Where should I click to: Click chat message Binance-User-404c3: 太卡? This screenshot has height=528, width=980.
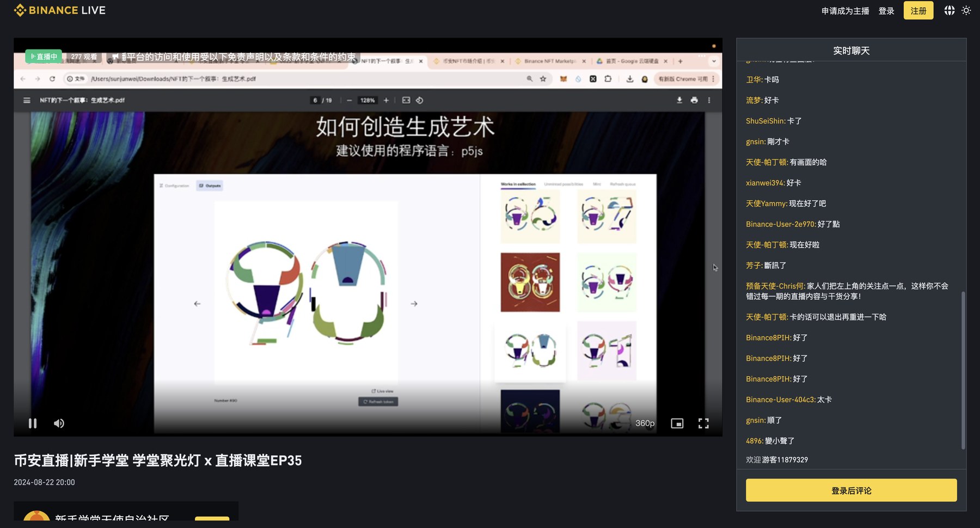click(789, 400)
